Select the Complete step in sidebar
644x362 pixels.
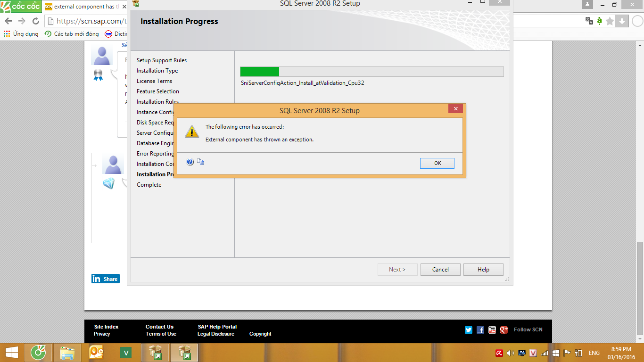[149, 185]
